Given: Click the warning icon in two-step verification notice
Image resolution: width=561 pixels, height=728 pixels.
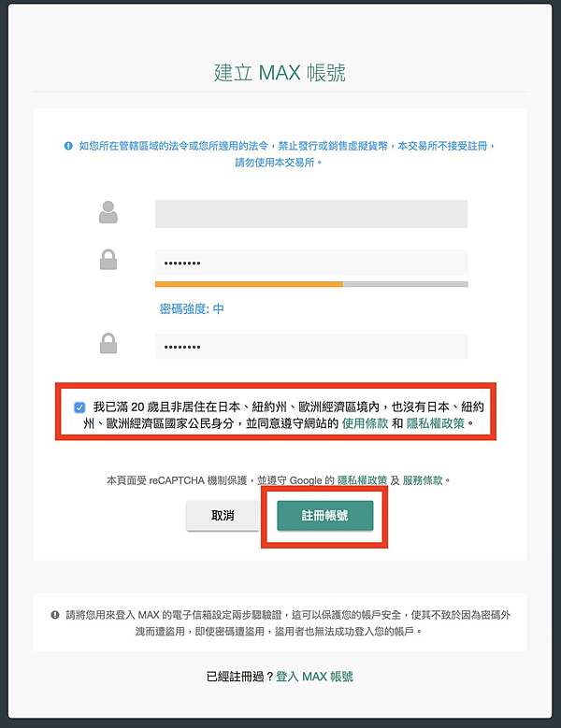Looking at the screenshot, I should click(x=55, y=615).
